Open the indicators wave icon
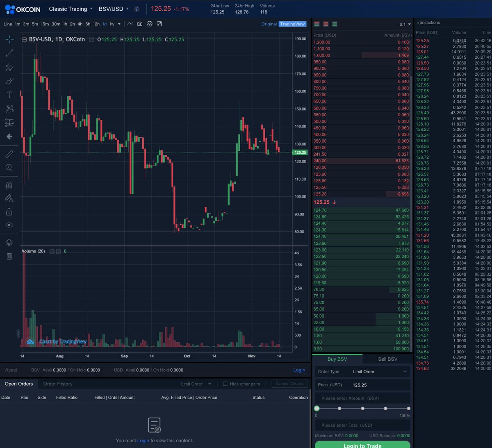Image resolution: width=492 pixels, height=448 pixels. [x=130, y=24]
